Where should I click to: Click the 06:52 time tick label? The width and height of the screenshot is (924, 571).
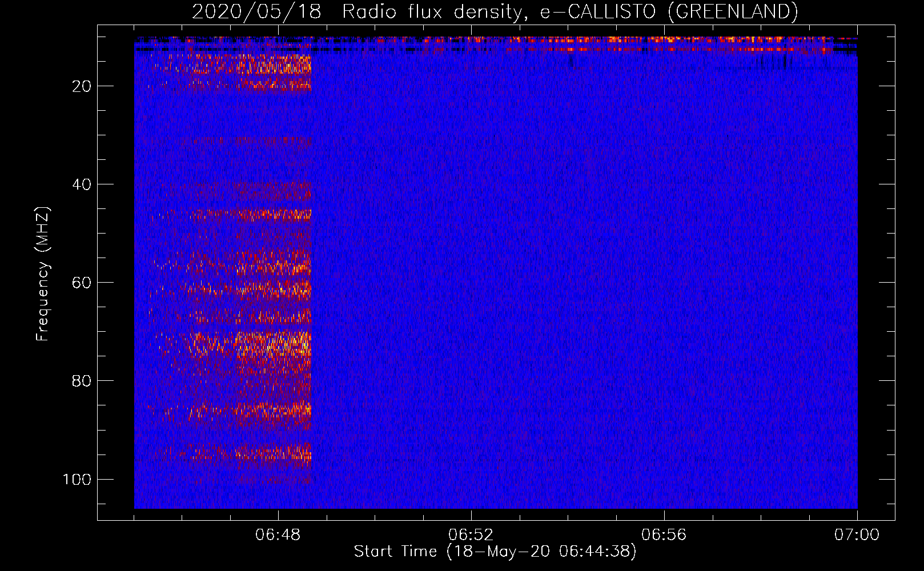point(471,535)
